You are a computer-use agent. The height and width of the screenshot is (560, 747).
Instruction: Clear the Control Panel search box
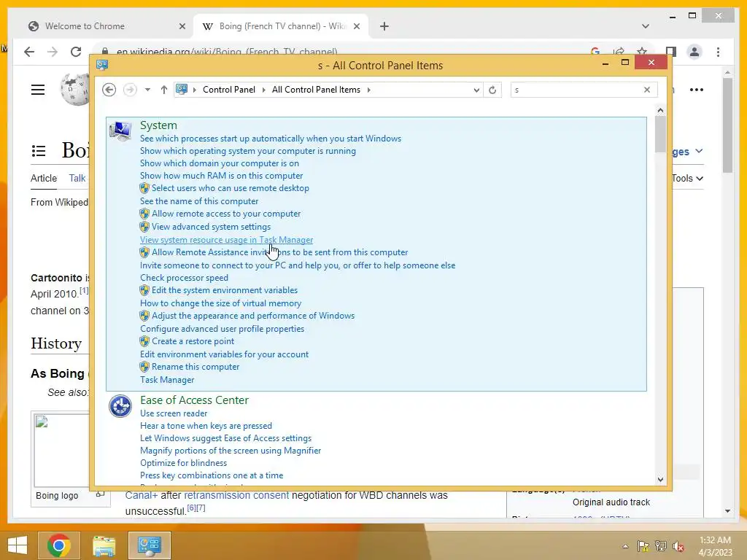(647, 90)
